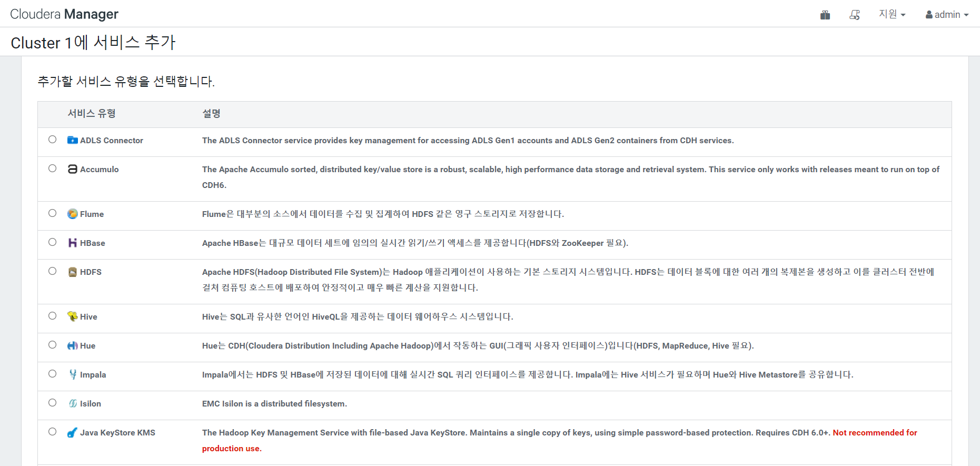Click the ADLS Connector folder icon
This screenshot has width=980, height=466.
(x=73, y=140)
